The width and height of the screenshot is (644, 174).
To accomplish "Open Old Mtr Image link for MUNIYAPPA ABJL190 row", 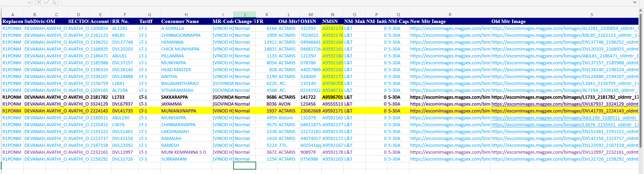I will [564, 118].
